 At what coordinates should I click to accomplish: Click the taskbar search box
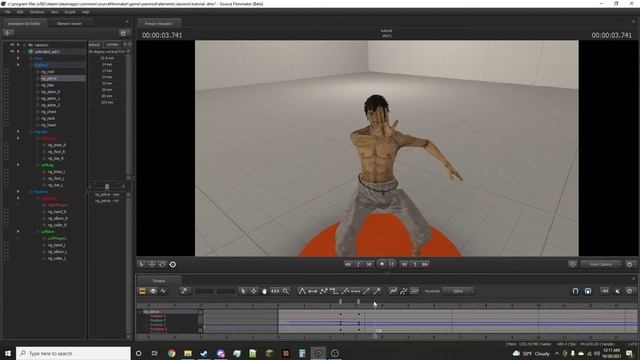pos(73,353)
